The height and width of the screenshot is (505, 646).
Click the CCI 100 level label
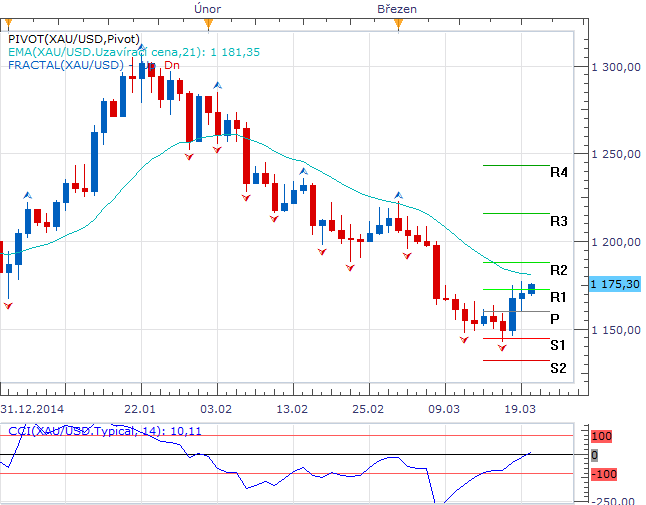pyautogui.click(x=602, y=436)
